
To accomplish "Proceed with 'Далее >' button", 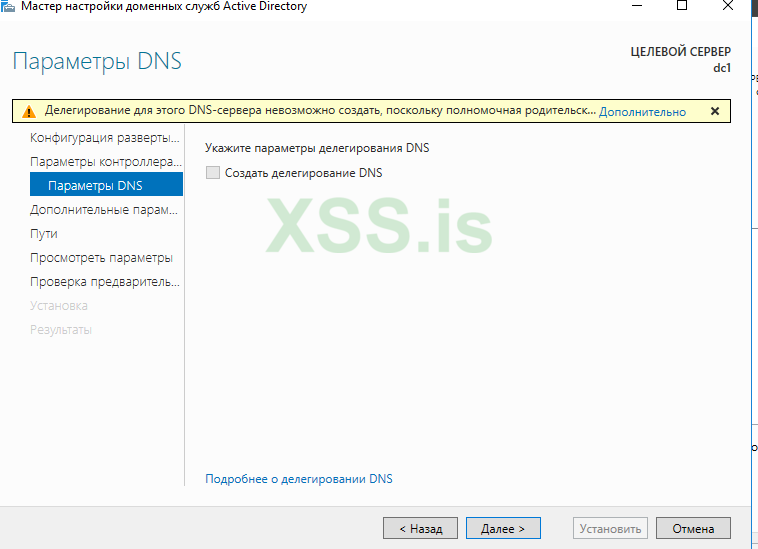I will click(503, 528).
